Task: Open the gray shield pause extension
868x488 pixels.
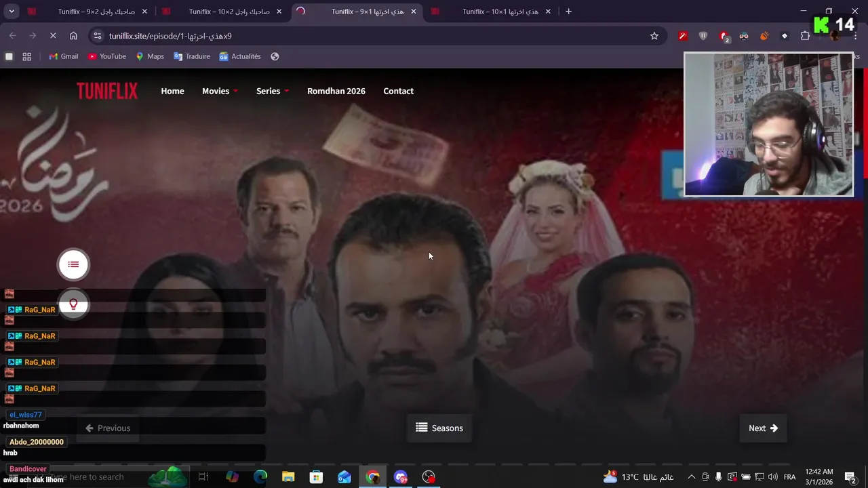Action: click(703, 36)
